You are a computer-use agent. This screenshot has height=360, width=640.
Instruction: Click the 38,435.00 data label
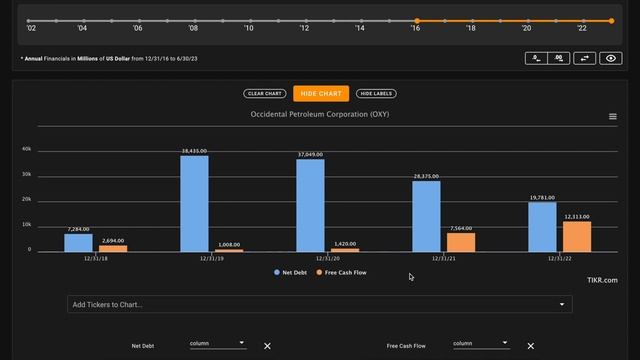coord(194,151)
